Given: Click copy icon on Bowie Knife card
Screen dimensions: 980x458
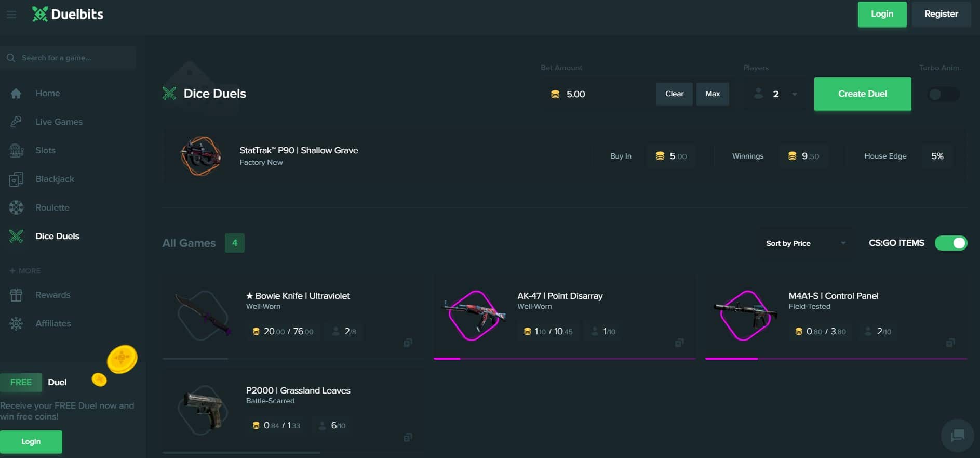Looking at the screenshot, I should tap(408, 343).
